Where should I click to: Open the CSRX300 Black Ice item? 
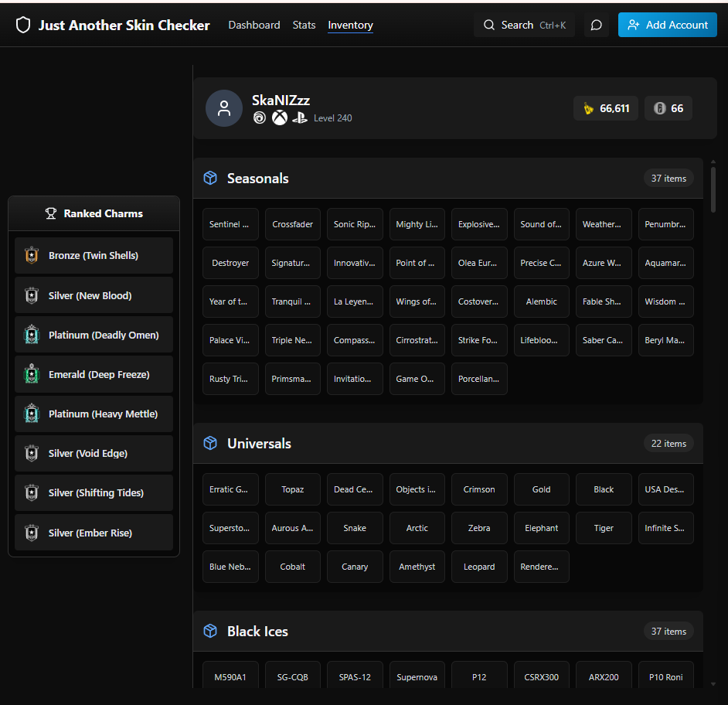[x=541, y=676]
